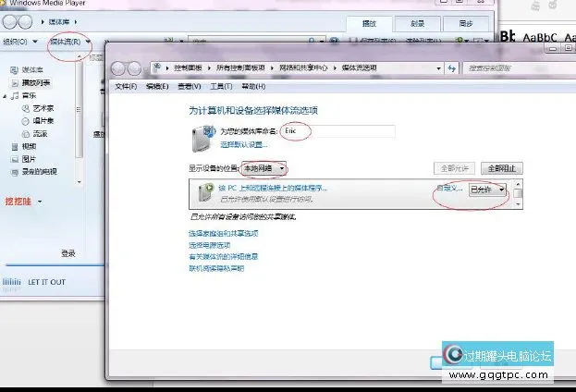Switch to the 同步 tab in Media Player

click(466, 23)
